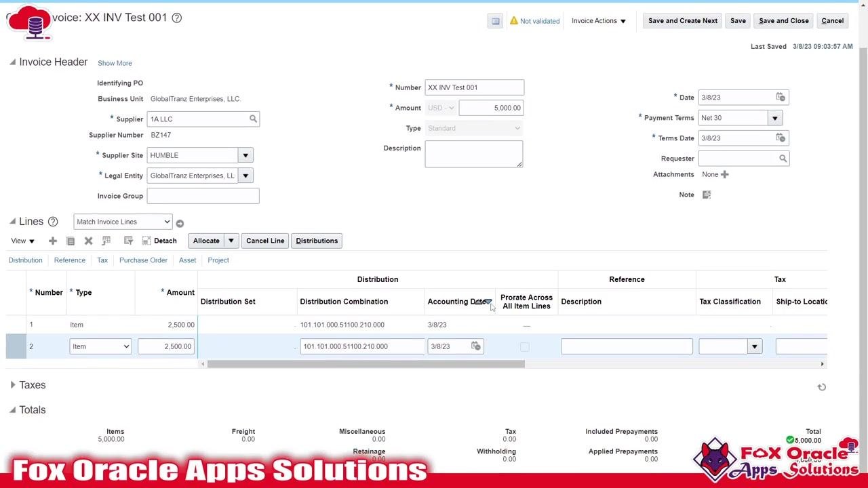
Task: Open the Payment Terms dropdown
Action: 774,118
